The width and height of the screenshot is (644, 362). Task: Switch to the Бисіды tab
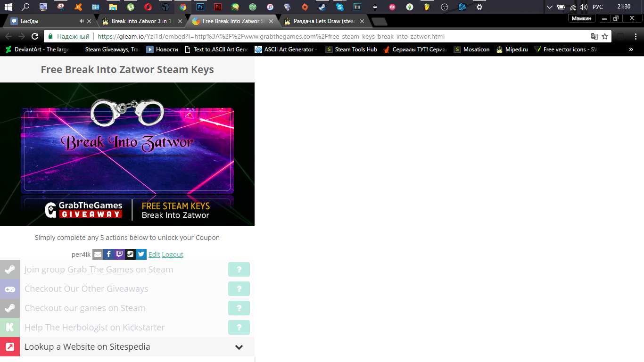(50, 21)
